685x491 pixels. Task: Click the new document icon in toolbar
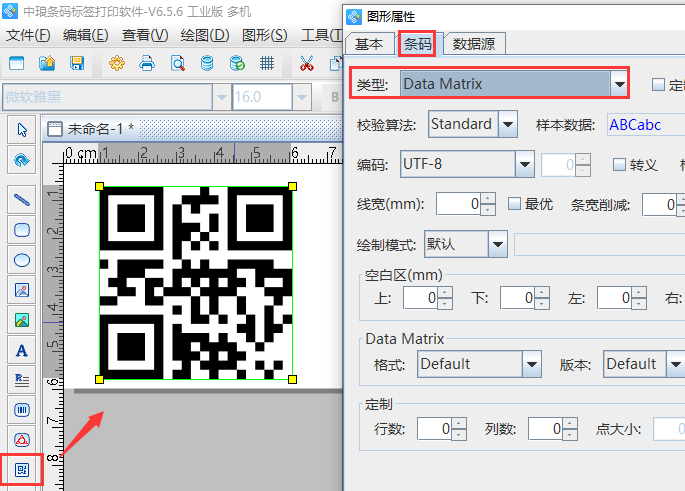click(17, 64)
